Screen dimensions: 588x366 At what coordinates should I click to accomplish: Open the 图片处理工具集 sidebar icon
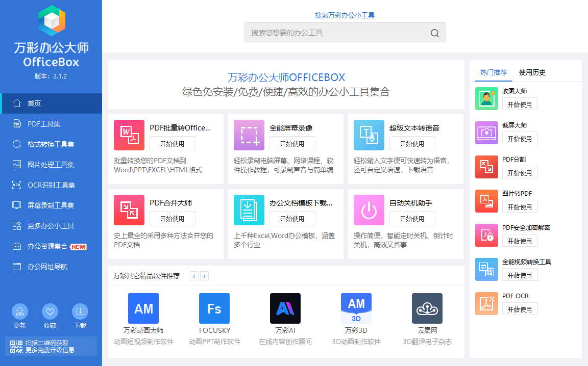16,164
